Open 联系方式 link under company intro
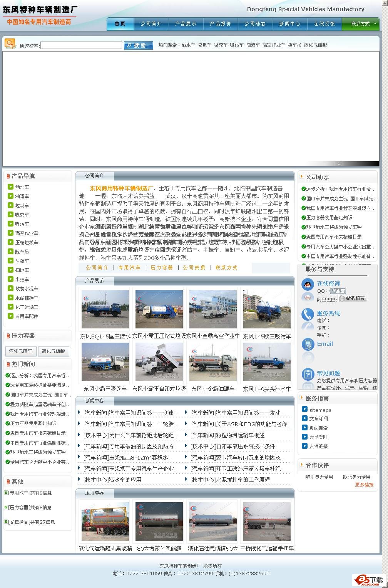Screen dimensions: 388x588 click(x=227, y=268)
